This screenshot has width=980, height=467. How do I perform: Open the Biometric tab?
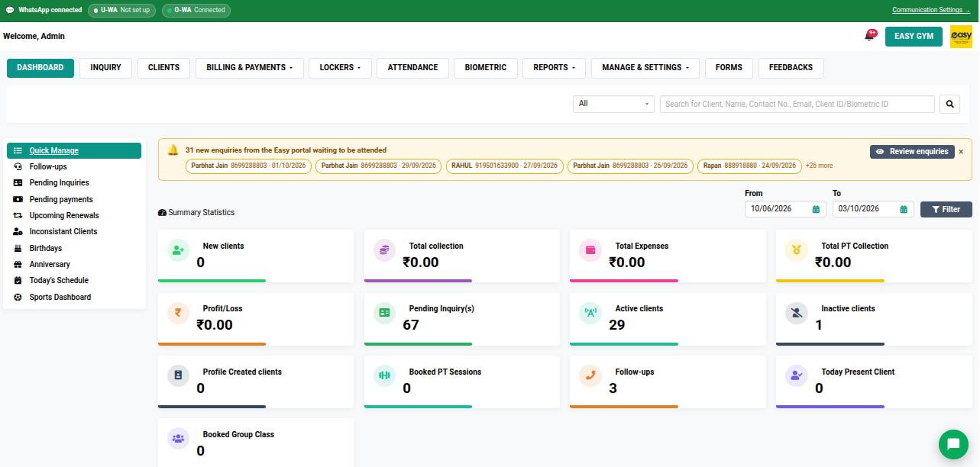point(486,68)
